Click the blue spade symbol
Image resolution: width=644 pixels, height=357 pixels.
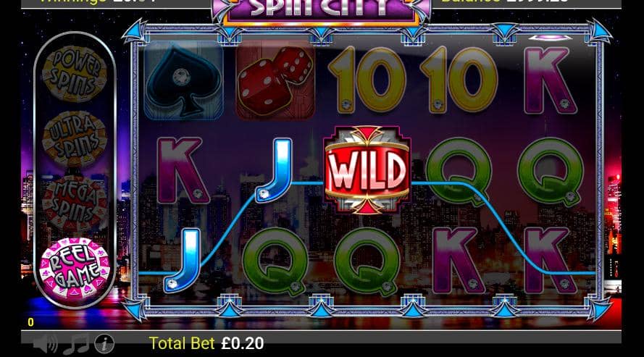[x=183, y=80]
